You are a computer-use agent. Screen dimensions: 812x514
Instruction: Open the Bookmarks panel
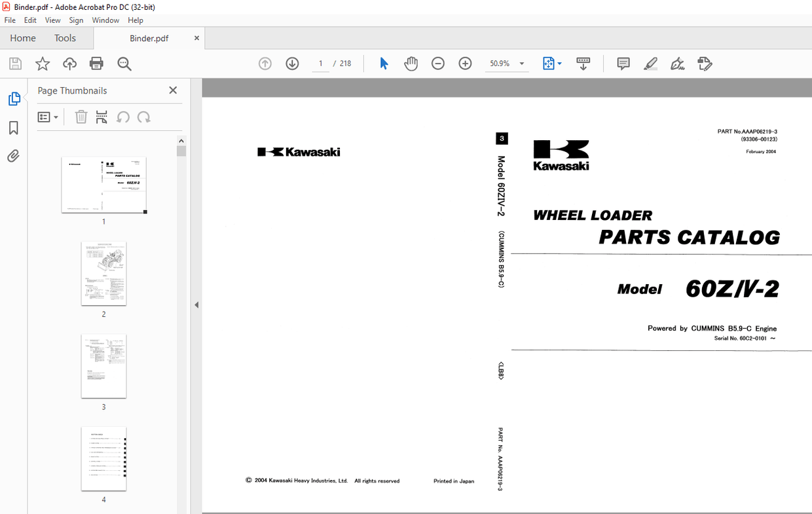coord(13,128)
